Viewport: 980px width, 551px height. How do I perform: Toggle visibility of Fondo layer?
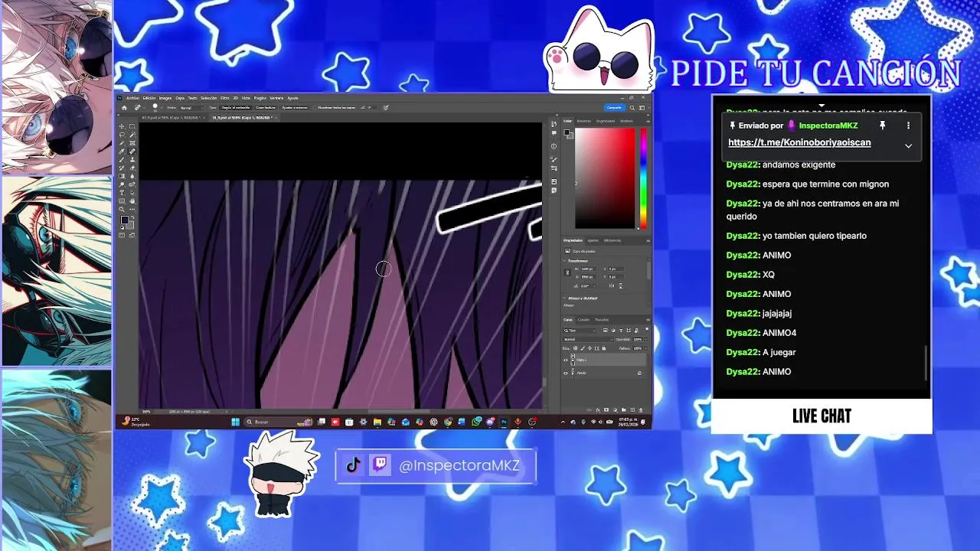[x=566, y=373]
